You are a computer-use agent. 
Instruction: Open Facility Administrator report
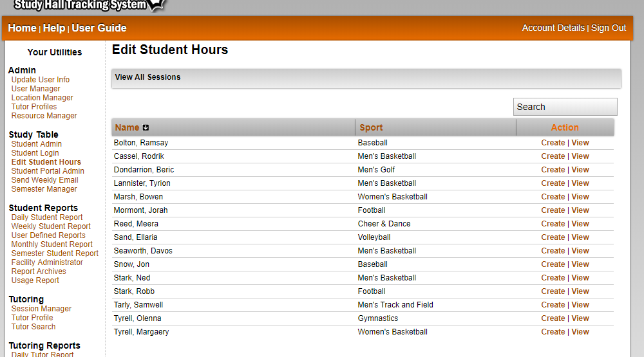click(x=47, y=262)
